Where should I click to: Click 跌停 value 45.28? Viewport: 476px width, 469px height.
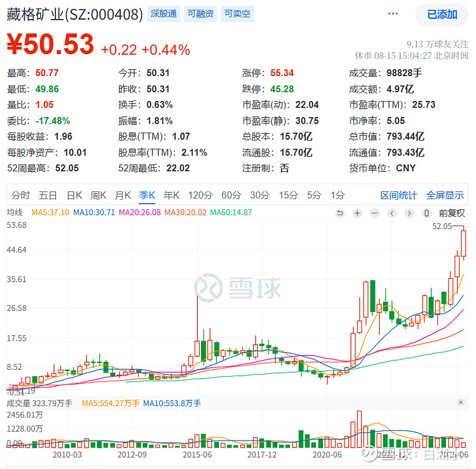click(x=282, y=89)
